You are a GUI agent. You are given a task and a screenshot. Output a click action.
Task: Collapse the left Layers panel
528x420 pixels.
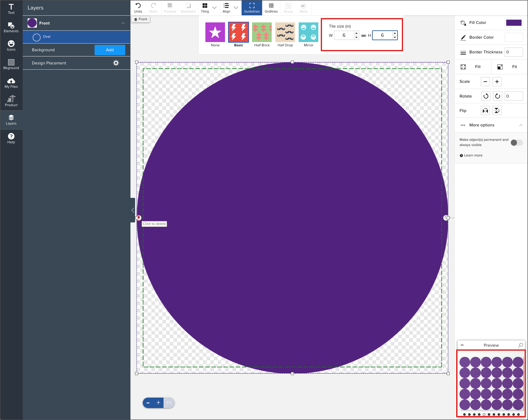(x=133, y=210)
